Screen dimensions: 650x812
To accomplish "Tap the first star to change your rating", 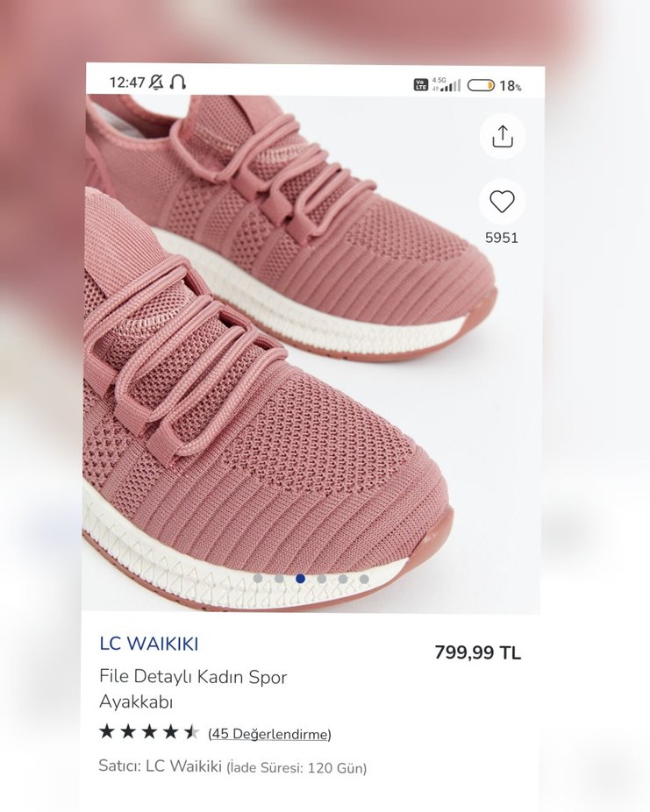I will 107,731.
